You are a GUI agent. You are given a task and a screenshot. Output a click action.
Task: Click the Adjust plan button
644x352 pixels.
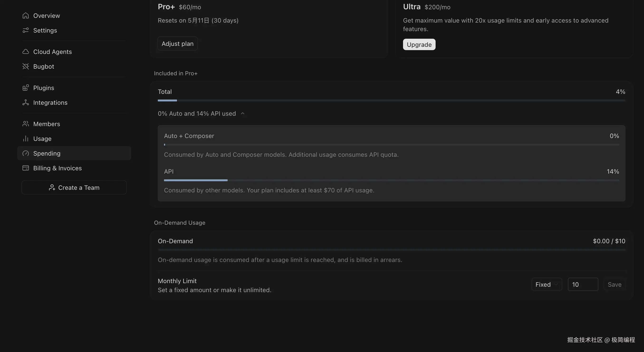tap(178, 44)
